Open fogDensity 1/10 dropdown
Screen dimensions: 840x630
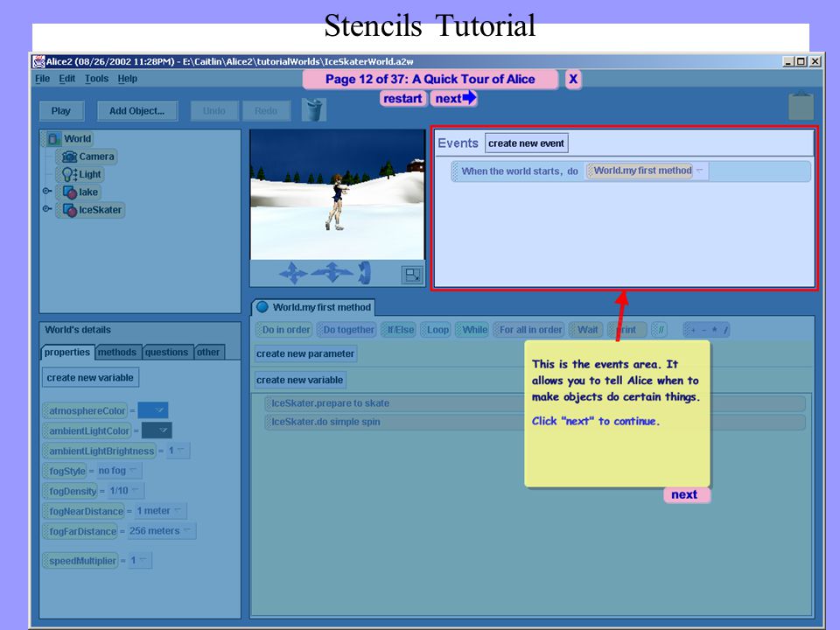click(125, 490)
